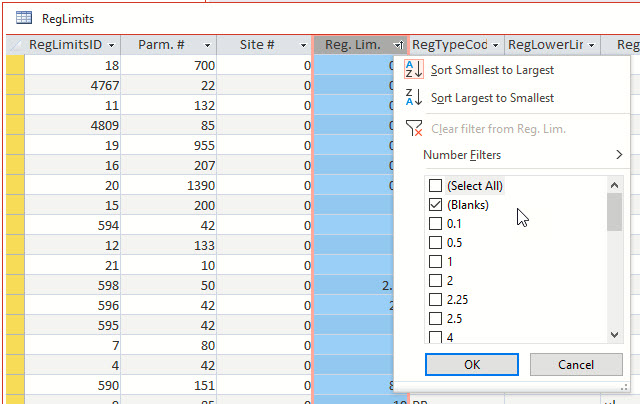640x404 pixels.
Task: Open the RegLimitsID column dropdown arrow
Action: pyautogui.click(x=111, y=45)
